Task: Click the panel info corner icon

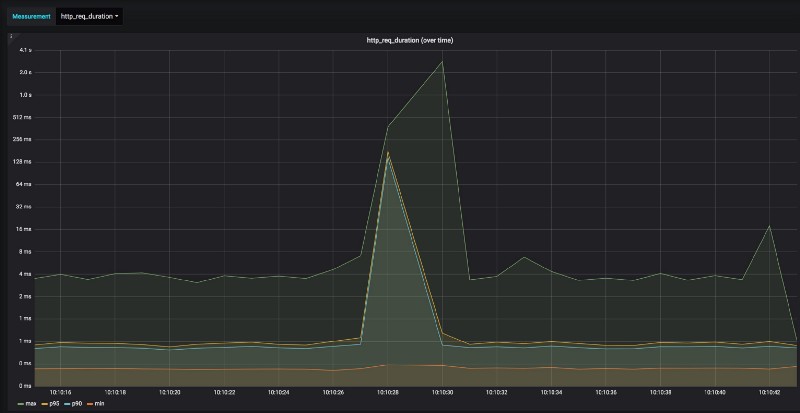Action: click(11, 37)
